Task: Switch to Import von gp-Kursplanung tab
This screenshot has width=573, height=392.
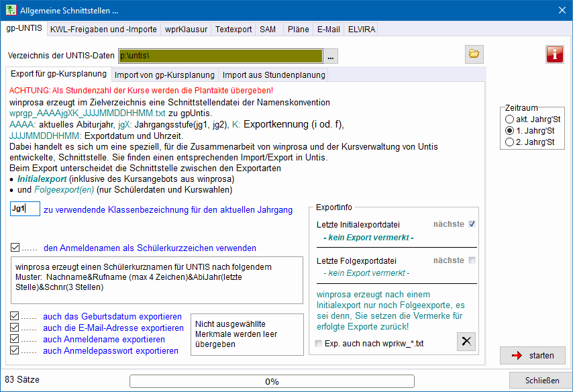Action: (164, 75)
